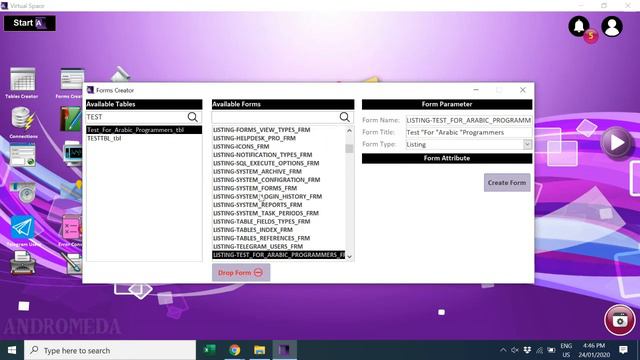Click the volume icon in system tray
Image resolution: width=640 pixels, height=360 pixels.
point(515,350)
